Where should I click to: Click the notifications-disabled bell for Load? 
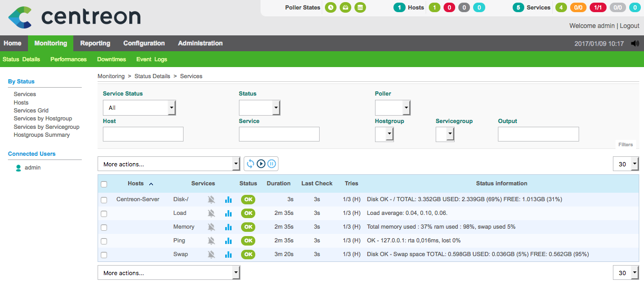pyautogui.click(x=212, y=213)
